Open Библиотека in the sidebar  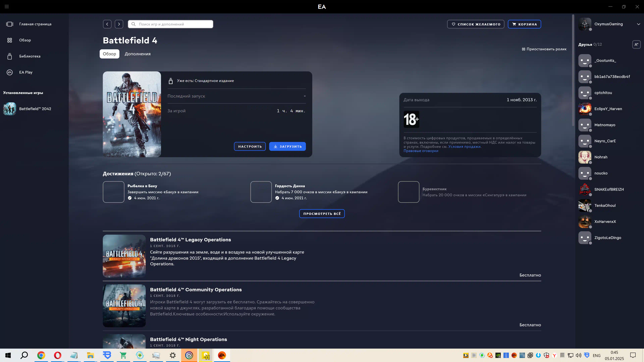point(34,56)
